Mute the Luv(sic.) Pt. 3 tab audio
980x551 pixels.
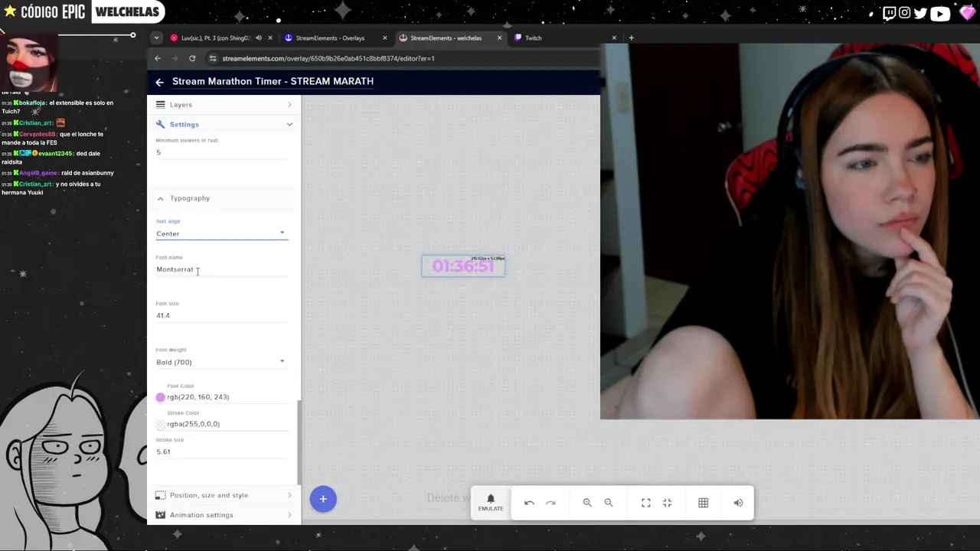[259, 37]
